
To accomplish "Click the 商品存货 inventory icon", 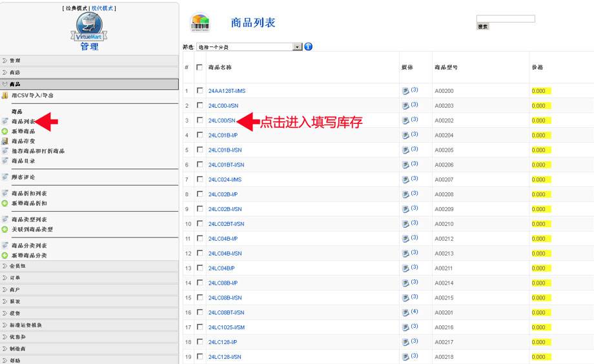I will coord(5,141).
